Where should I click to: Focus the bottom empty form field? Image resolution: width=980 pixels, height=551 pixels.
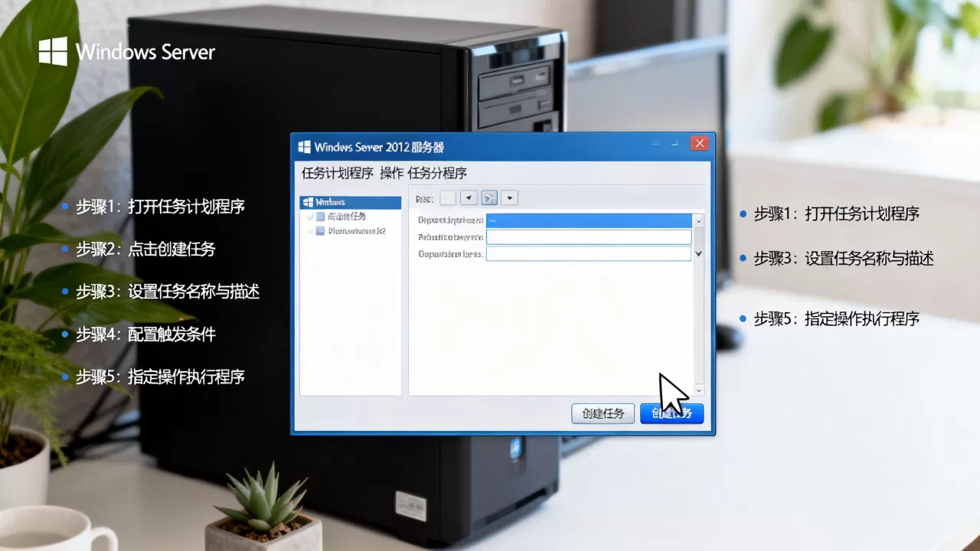click(589, 253)
